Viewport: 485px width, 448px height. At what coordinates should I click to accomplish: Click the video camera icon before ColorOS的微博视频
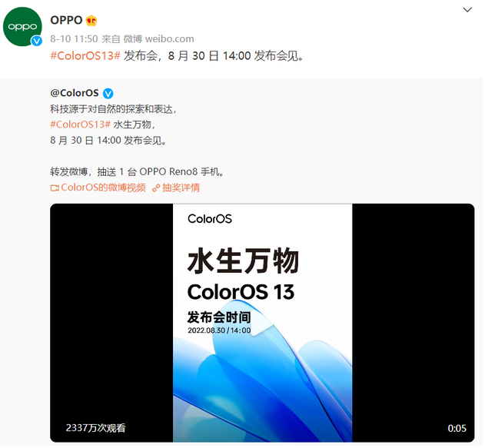[x=55, y=188]
